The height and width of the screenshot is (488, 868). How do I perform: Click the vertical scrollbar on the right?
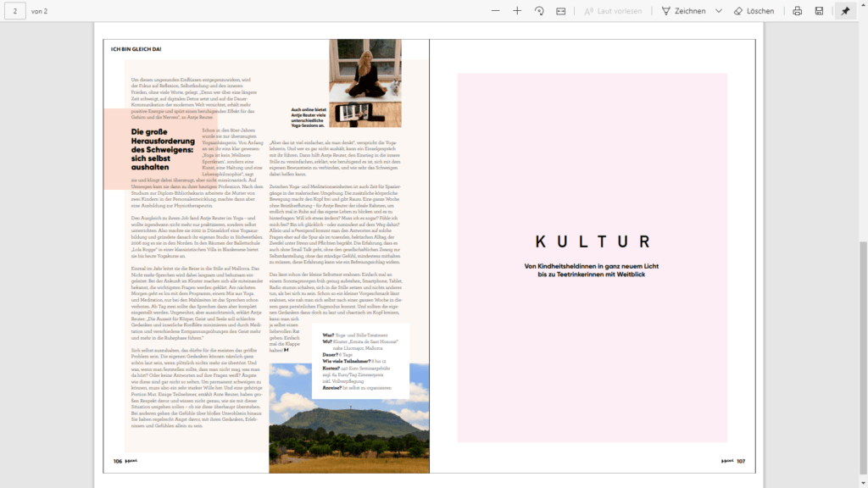[863, 254]
